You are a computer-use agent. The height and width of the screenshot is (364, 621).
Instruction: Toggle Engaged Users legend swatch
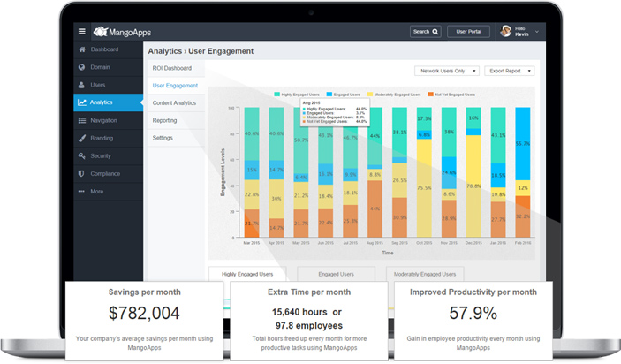[x=329, y=95]
